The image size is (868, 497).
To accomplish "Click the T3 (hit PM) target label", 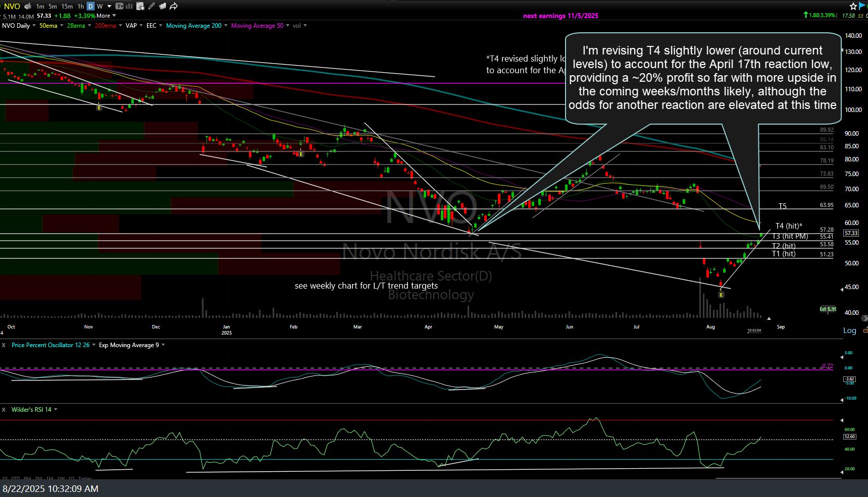I will 790,236.
